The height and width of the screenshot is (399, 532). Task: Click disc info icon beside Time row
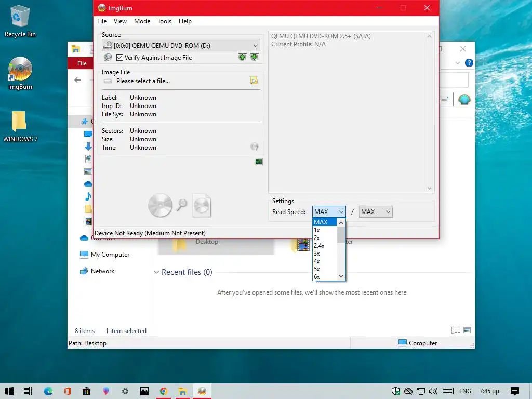(254, 147)
